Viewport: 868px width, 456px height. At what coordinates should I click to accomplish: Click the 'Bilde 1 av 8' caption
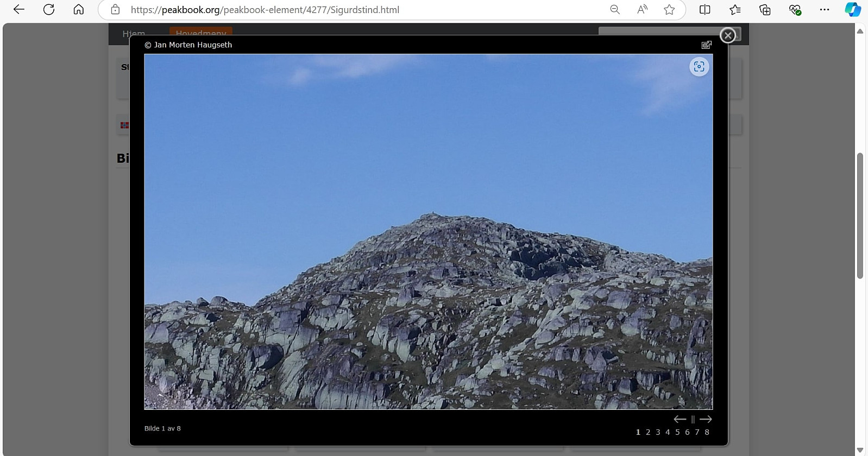tap(162, 428)
